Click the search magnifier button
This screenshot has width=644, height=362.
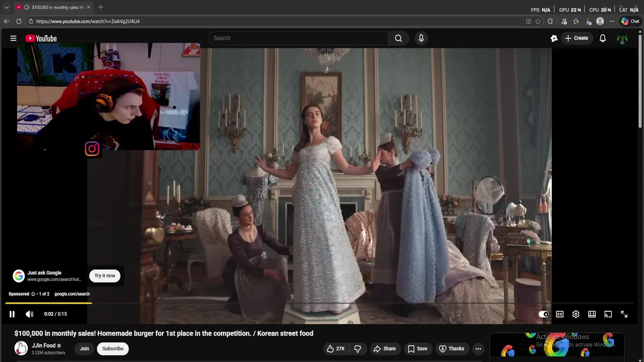pos(398,38)
